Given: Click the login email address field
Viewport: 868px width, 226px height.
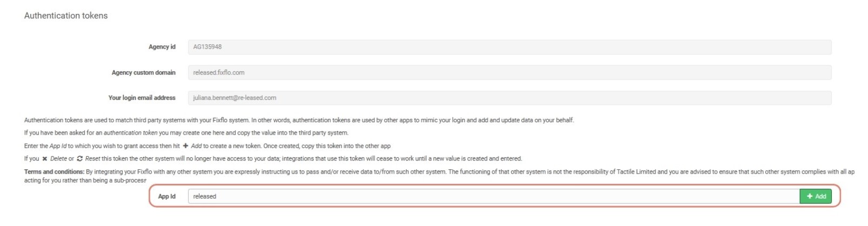Looking at the screenshot, I should coord(509,98).
